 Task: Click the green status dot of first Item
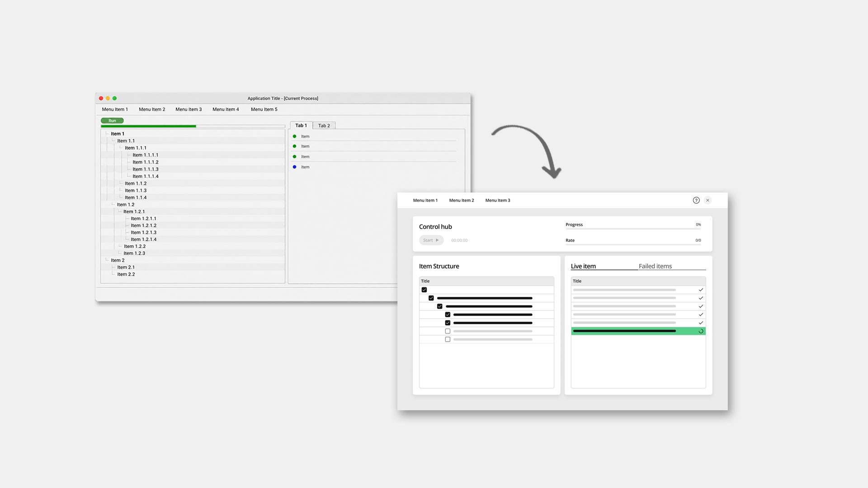coord(295,136)
